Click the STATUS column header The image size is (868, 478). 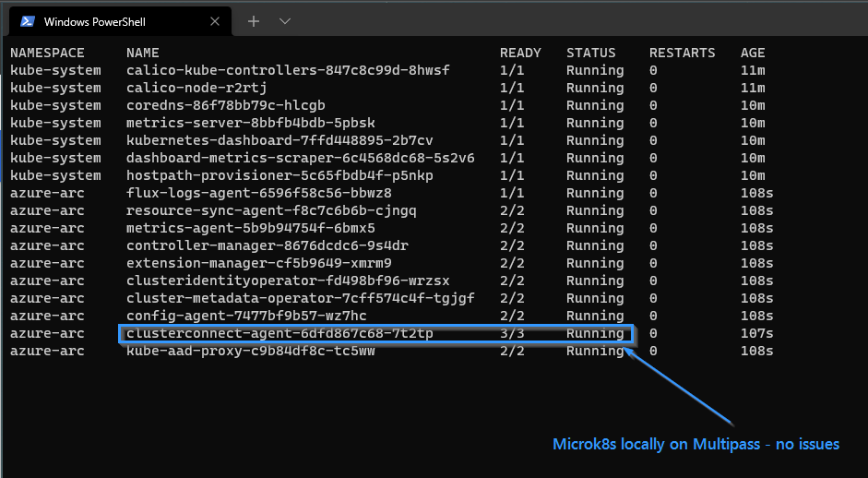(x=590, y=54)
